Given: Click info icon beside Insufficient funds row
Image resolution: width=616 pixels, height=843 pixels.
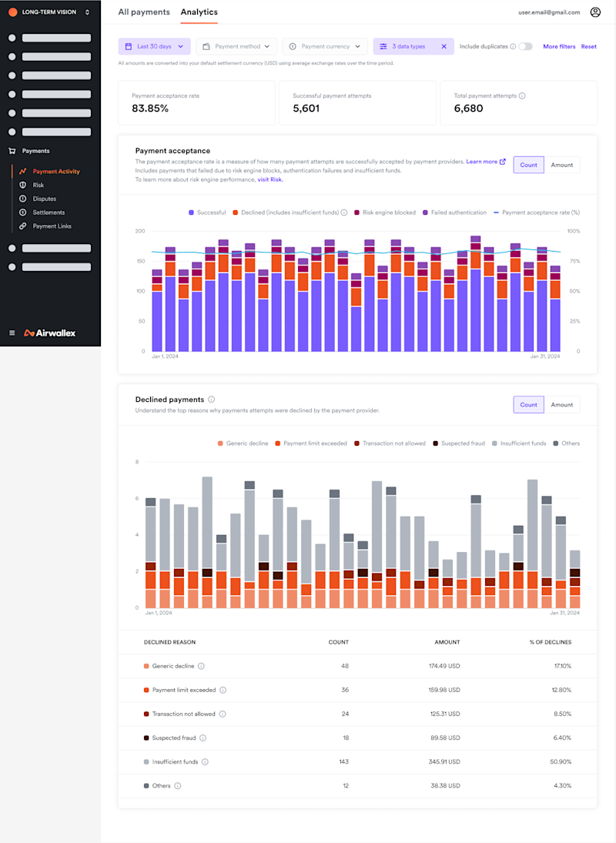Looking at the screenshot, I should 205,762.
